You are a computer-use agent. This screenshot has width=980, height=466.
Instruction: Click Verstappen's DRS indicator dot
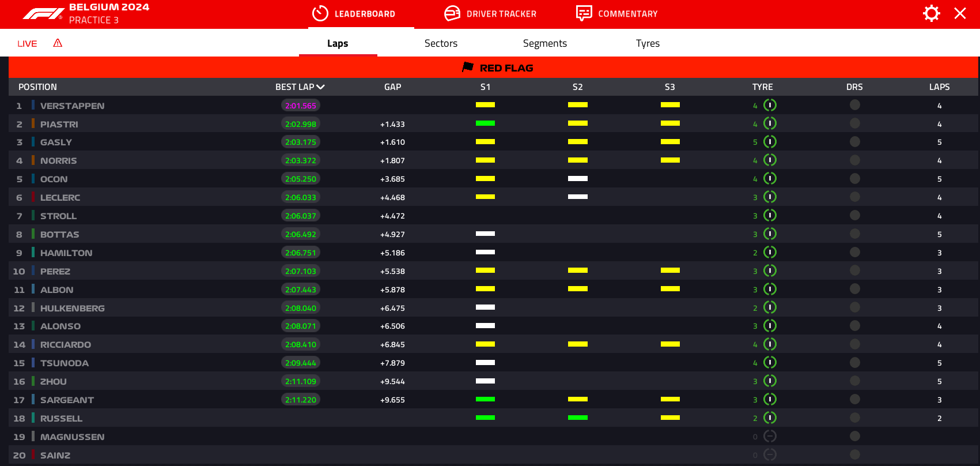coord(855,105)
